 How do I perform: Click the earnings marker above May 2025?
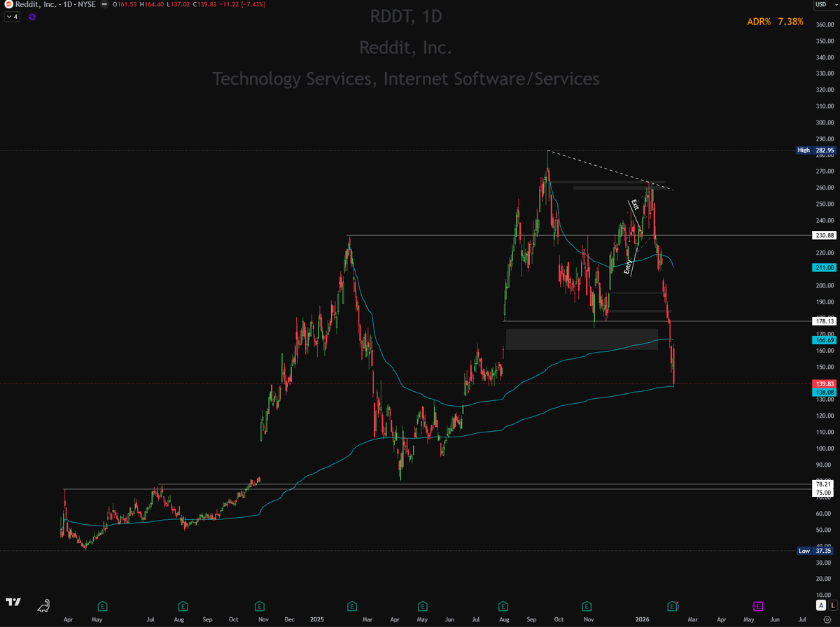[423, 605]
